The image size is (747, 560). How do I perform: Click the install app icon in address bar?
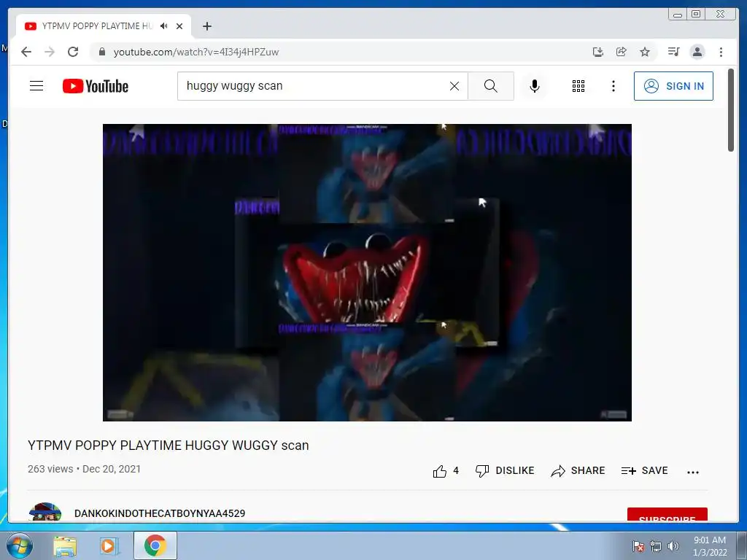pos(598,52)
